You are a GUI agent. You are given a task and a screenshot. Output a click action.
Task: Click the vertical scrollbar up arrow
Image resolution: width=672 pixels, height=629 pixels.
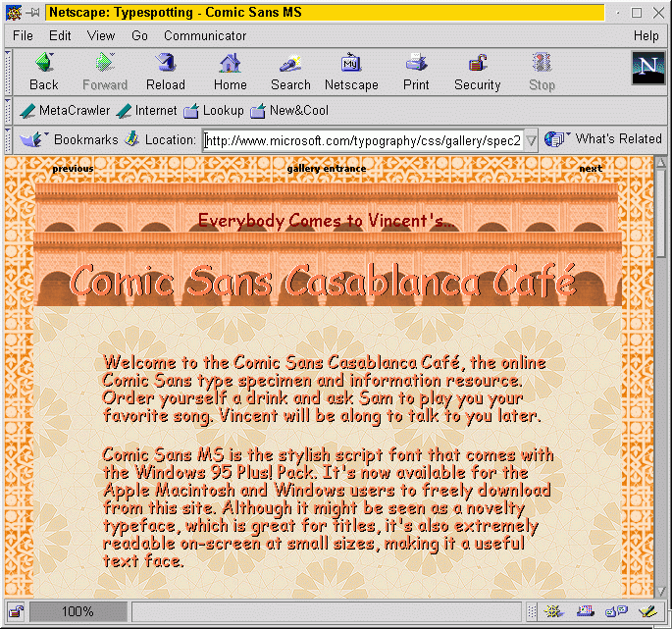click(661, 163)
